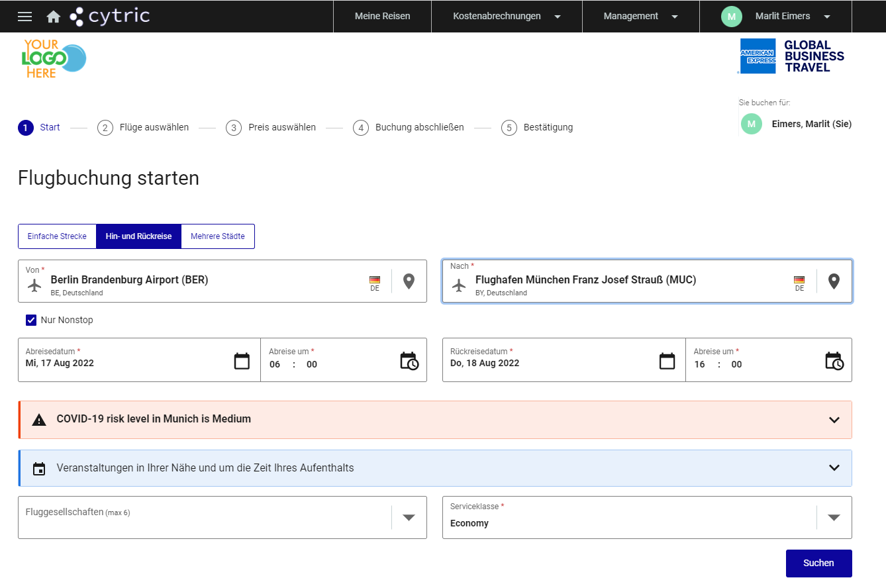Click German flag in Nach field
886x588 pixels.
[799, 279]
